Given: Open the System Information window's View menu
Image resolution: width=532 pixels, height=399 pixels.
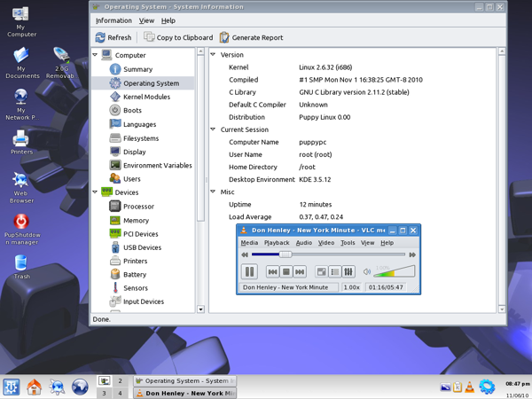Looking at the screenshot, I should pyautogui.click(x=146, y=20).
